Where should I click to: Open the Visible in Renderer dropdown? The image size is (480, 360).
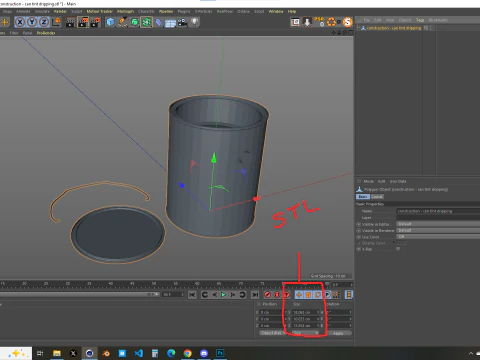click(438, 230)
